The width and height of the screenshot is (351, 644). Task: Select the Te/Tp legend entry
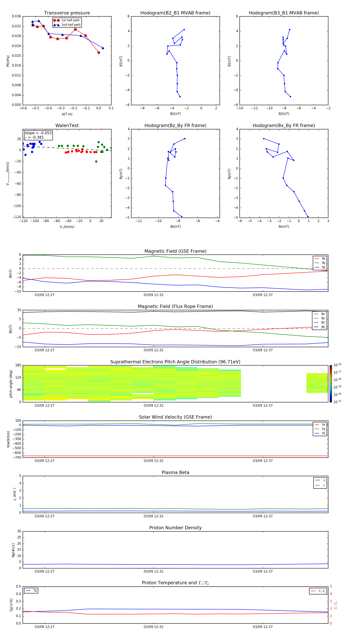click(x=318, y=591)
